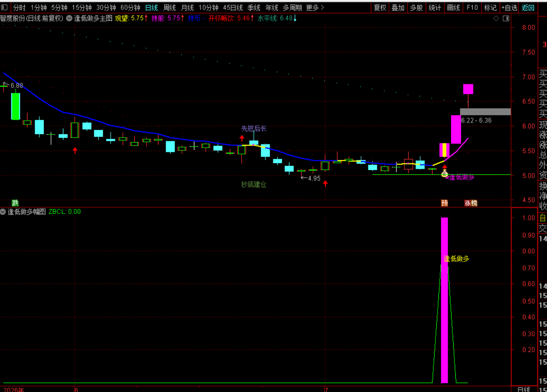Image resolution: width=547 pixels, height=392 pixels.
Task: Click the 4.95 low price label
Action: point(314,178)
